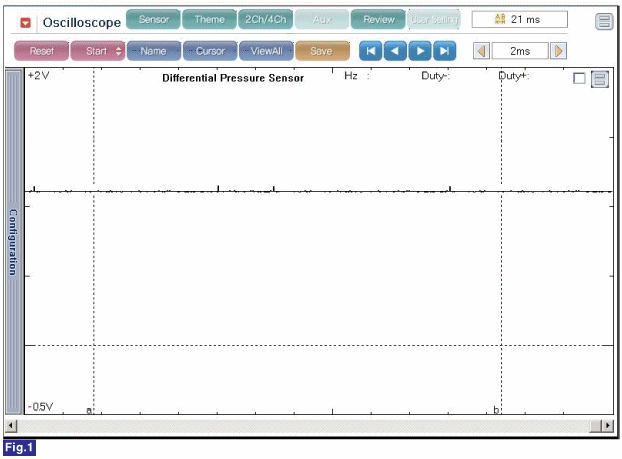The image size is (622, 459).
Task: Click the Save button
Action: click(x=322, y=51)
